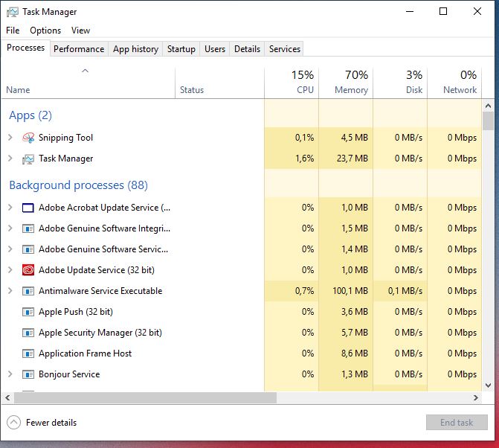Click the Apple Security Manager icon
Screen dimensions: 499x448
click(28, 333)
